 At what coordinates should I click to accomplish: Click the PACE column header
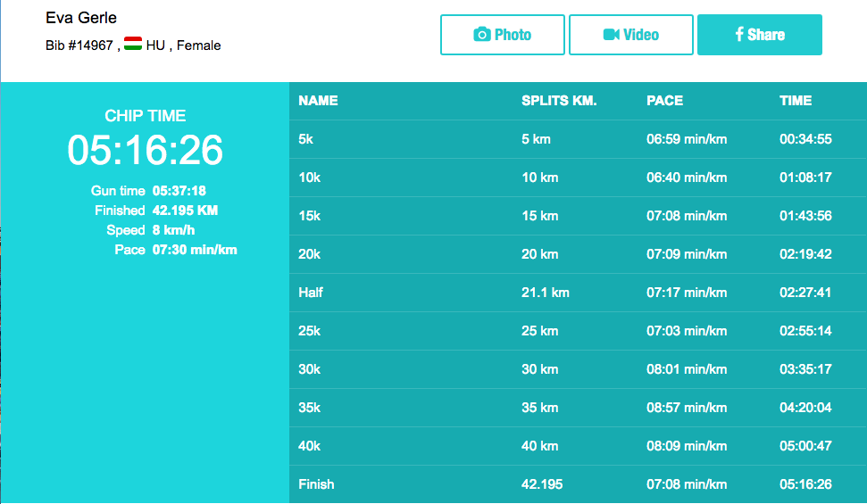664,101
